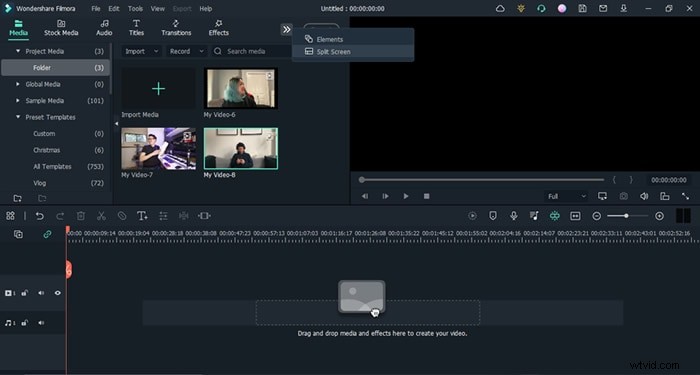Select the My Video-6 thumbnail
This screenshot has height=375, width=700.
241,88
